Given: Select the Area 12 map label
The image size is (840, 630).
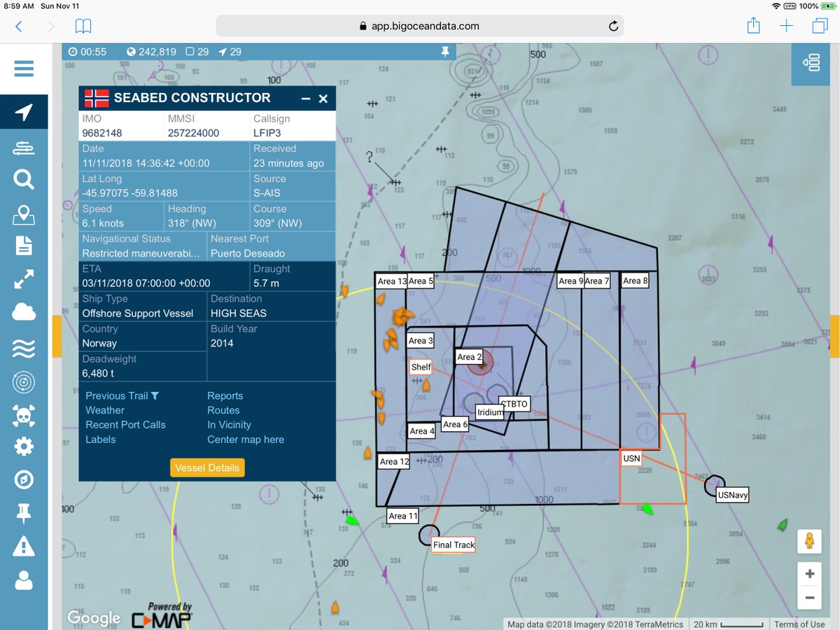Looking at the screenshot, I should [394, 461].
